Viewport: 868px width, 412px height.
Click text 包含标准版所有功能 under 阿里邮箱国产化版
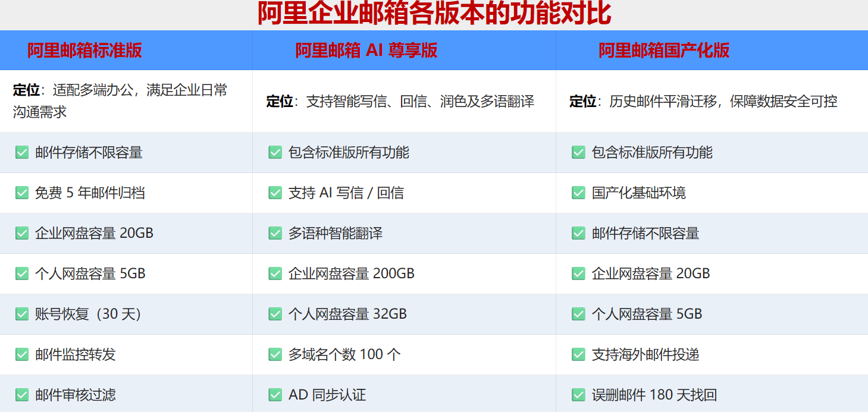pyautogui.click(x=652, y=152)
